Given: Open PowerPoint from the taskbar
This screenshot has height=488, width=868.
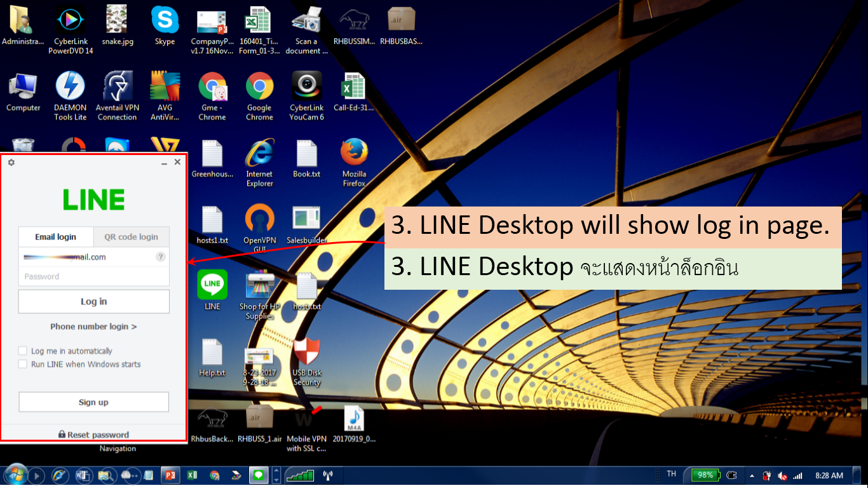Looking at the screenshot, I should [x=170, y=475].
